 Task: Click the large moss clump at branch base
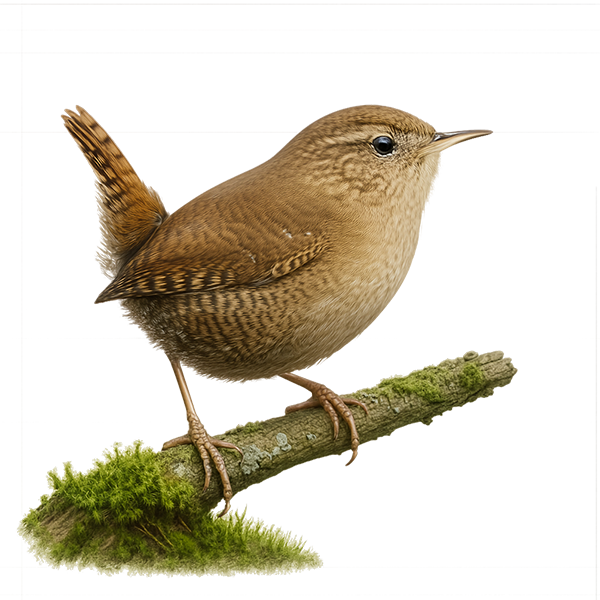[110, 510]
